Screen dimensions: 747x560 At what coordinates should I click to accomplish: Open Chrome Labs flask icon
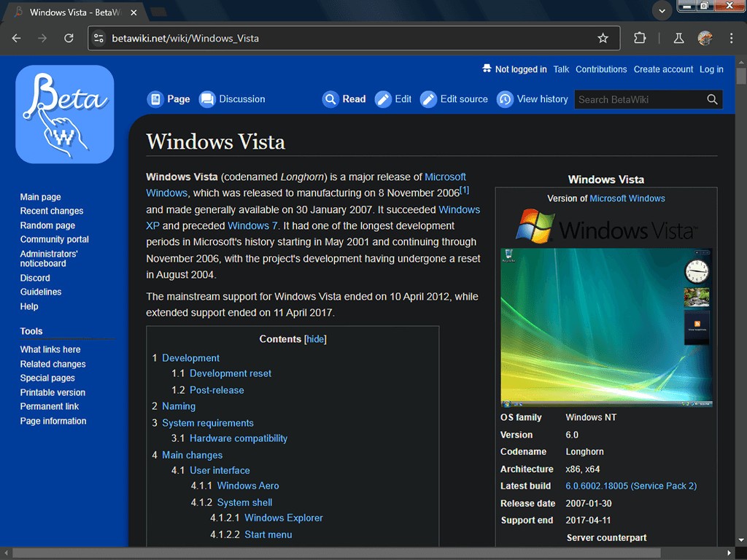(678, 38)
